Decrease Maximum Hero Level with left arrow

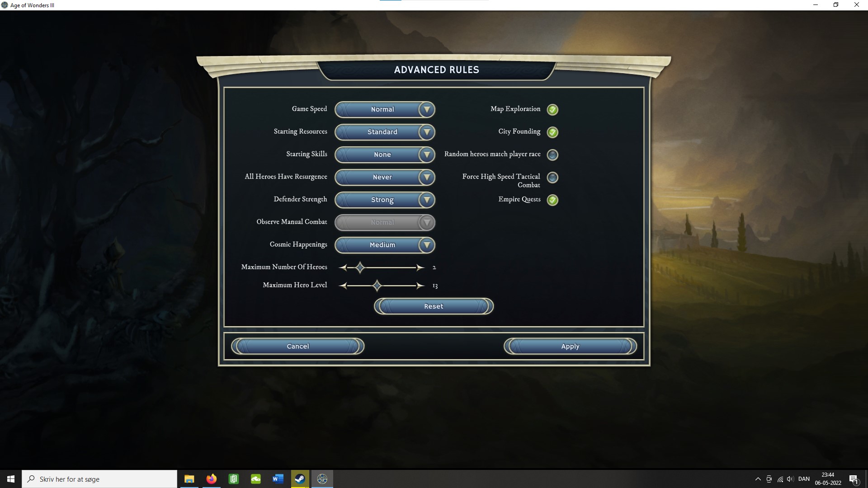click(343, 286)
